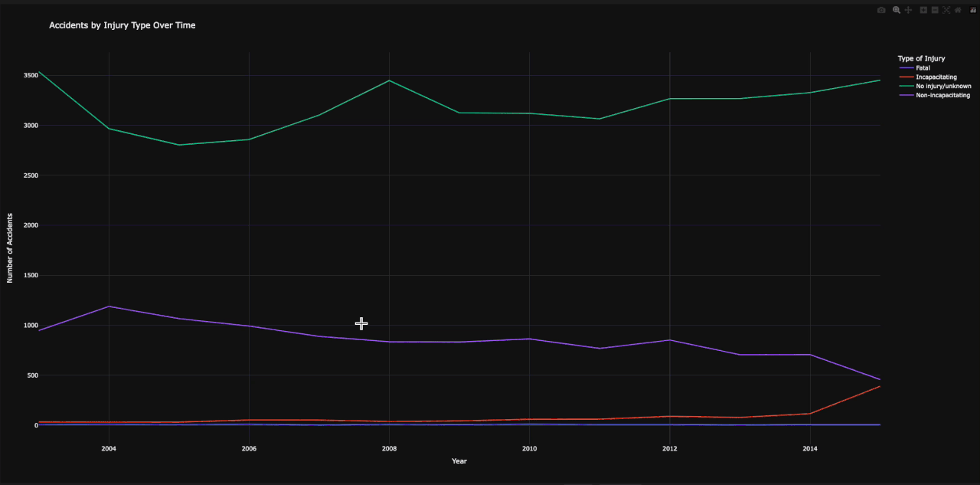Click the chart title Accidents by Injury Type
The height and width of the screenshot is (485, 980).
(122, 25)
